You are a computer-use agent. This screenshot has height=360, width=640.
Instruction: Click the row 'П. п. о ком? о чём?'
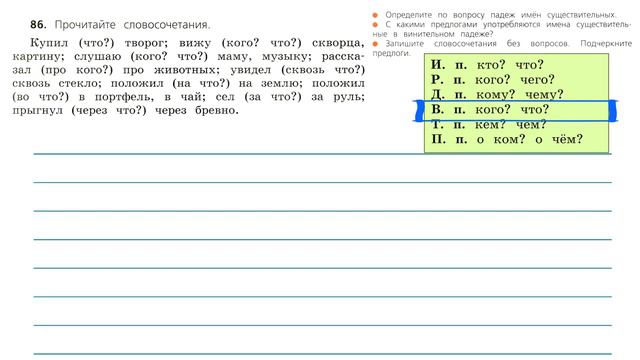point(507,139)
